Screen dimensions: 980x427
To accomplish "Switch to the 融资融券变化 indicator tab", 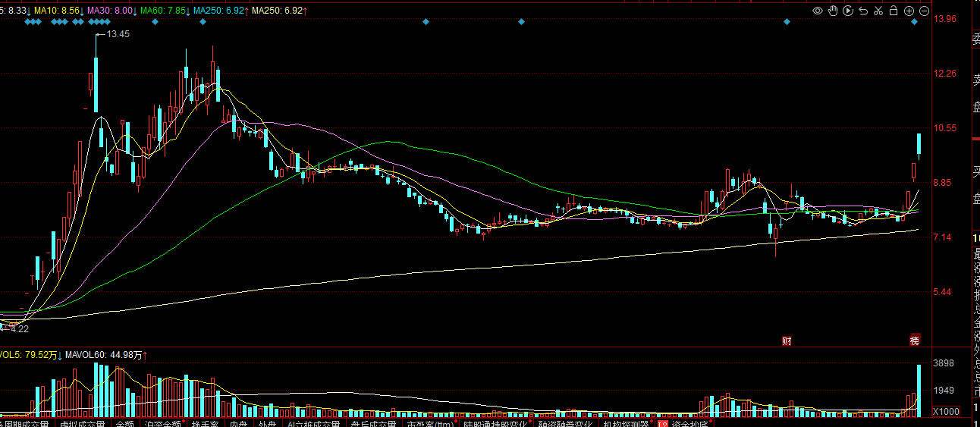I will [x=565, y=423].
